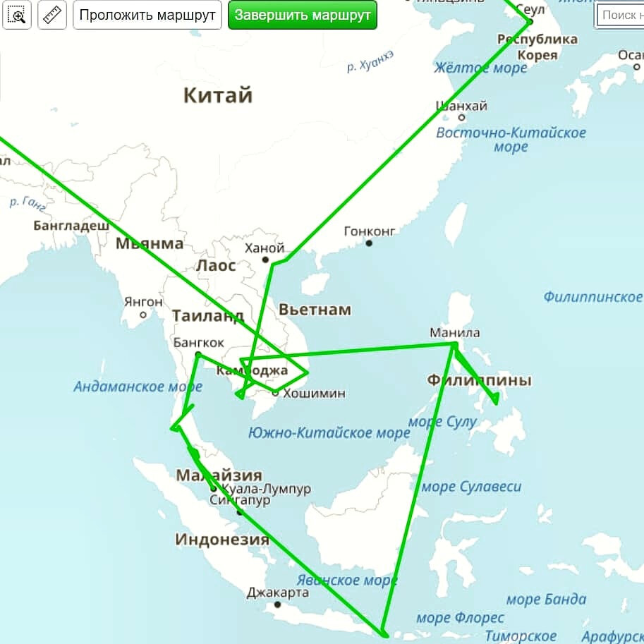644x644 pixels.
Task: Click the Жёлтое море label
Action: coord(480,68)
